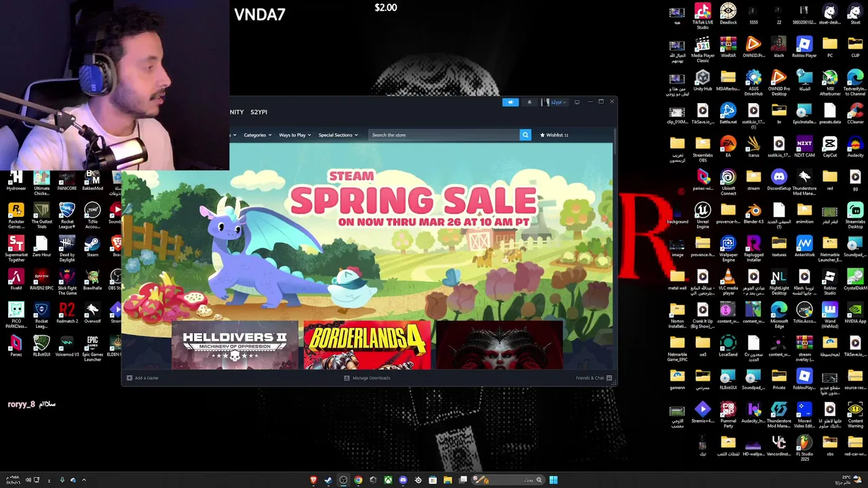
Task: Click the Steam store search magnifier button
Action: pos(525,135)
